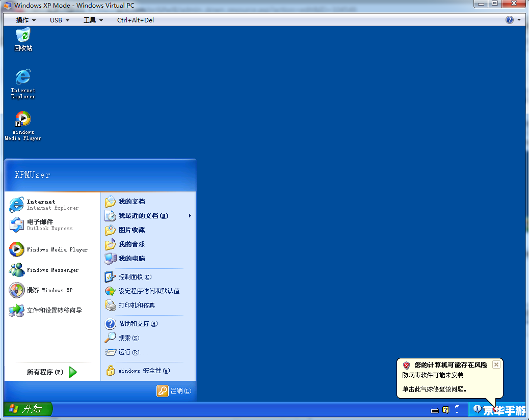Click the Windows Messenger icon
This screenshot has width=529, height=420.
click(x=16, y=270)
